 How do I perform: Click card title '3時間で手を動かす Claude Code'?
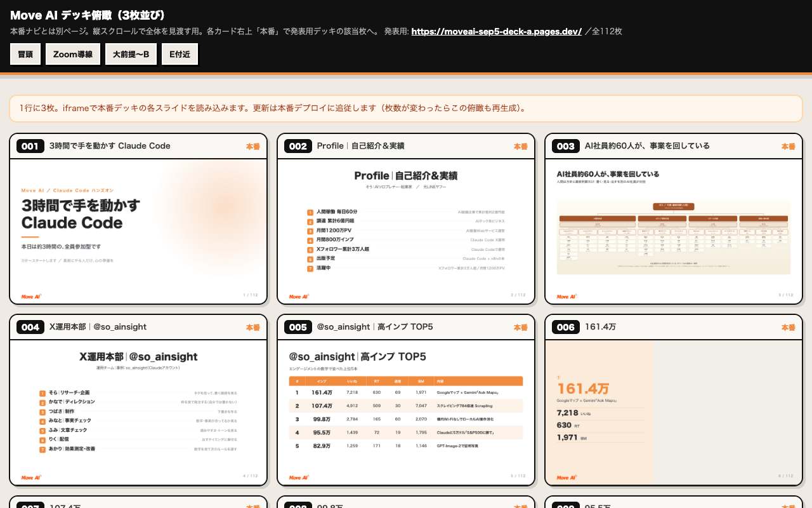110,146
